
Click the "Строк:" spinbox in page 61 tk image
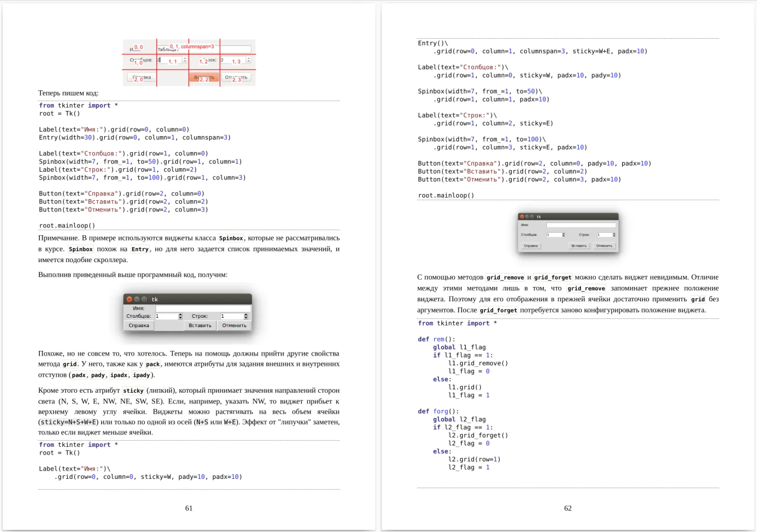(234, 316)
